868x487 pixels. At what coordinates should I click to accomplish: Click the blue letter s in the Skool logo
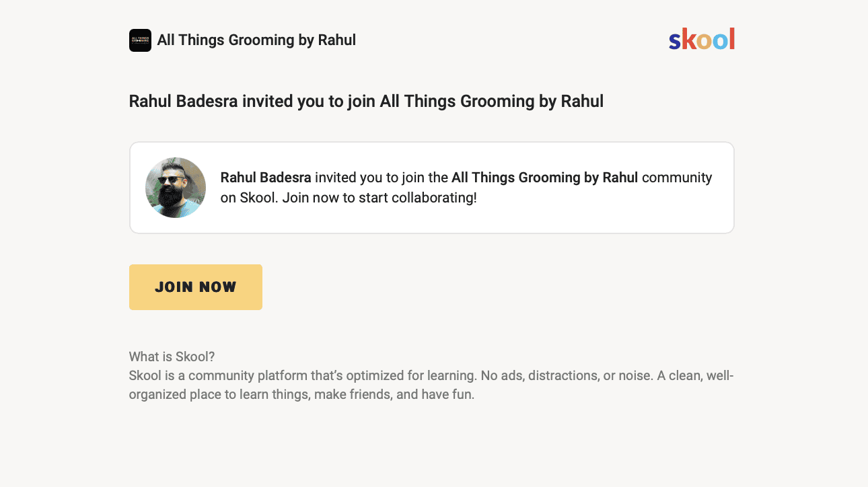(x=675, y=42)
